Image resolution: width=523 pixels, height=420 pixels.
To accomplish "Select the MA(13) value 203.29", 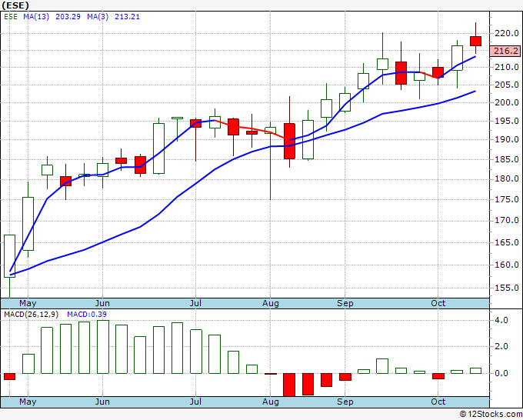I will tap(68, 17).
